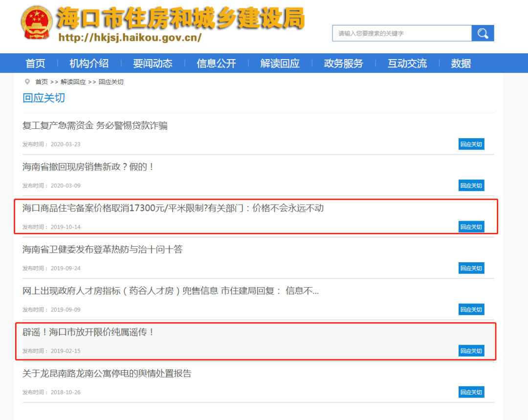Viewport: 528px width, 420px height.
Task: Click publish date 2020-03-23
Action: pos(66,144)
